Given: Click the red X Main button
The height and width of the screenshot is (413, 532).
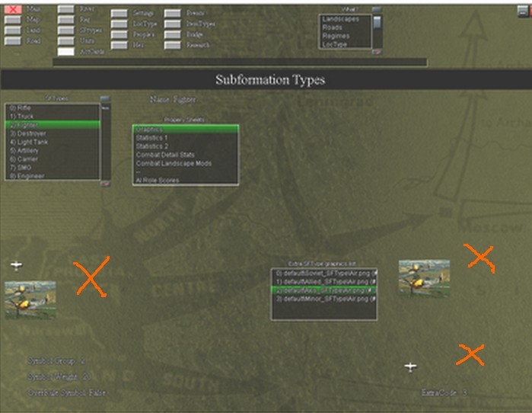Looking at the screenshot, I should coord(13,9).
